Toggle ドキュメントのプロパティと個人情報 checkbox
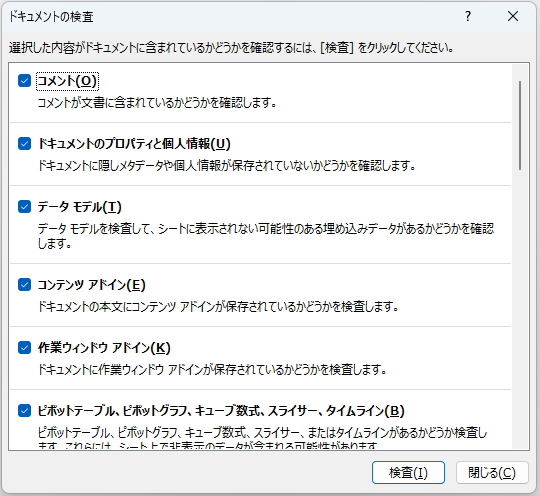The image size is (540, 496). click(24, 144)
